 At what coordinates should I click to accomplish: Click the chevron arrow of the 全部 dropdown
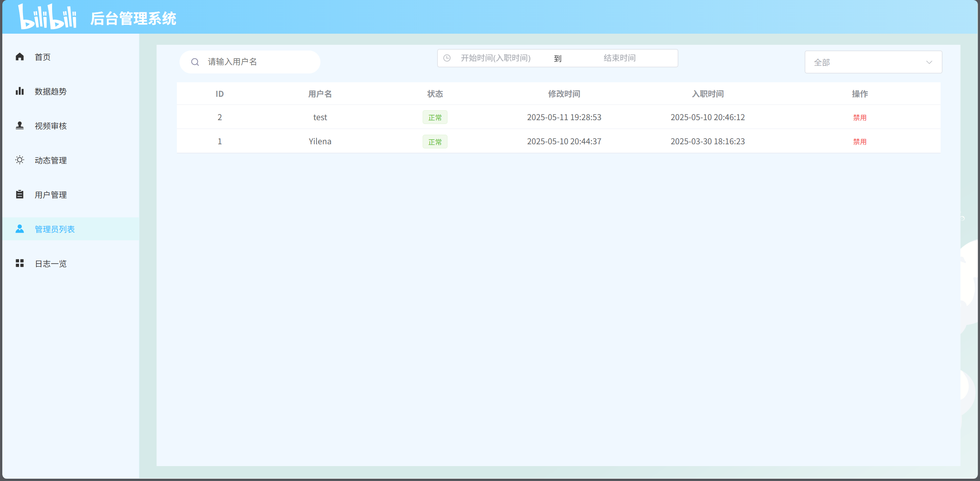pyautogui.click(x=929, y=62)
